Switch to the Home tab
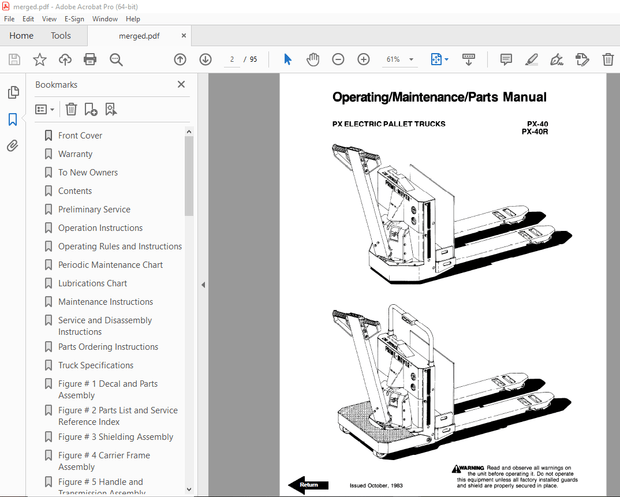Screen dimensions: 620x497 21,36
